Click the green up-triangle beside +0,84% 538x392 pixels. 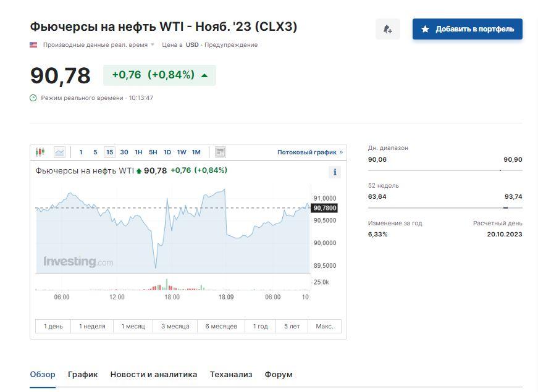click(x=204, y=75)
